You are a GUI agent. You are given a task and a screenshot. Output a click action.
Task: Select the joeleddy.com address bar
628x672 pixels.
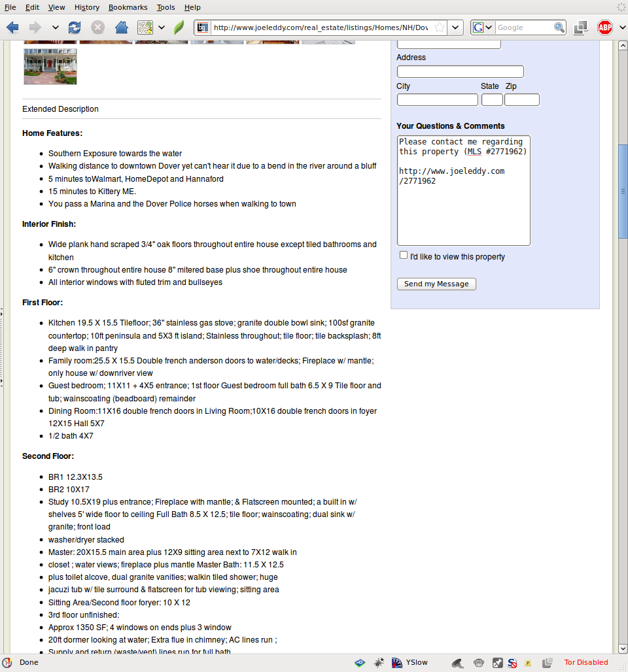321,27
